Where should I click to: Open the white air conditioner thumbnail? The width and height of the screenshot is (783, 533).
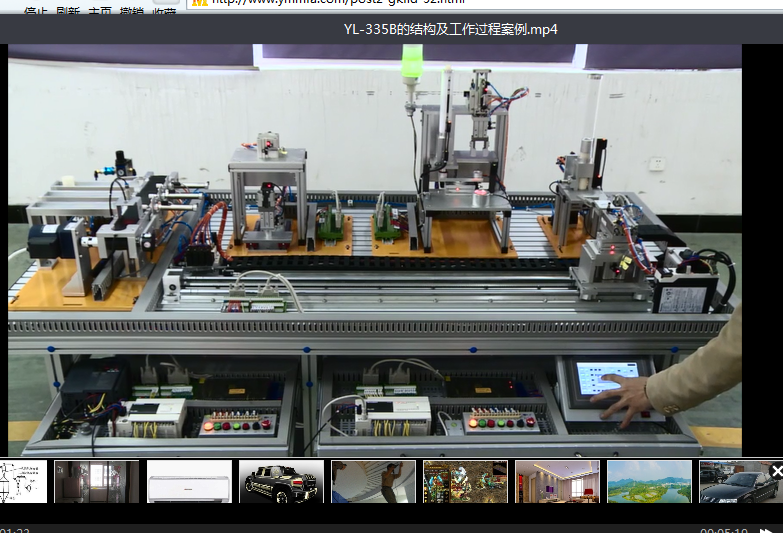tap(189, 481)
